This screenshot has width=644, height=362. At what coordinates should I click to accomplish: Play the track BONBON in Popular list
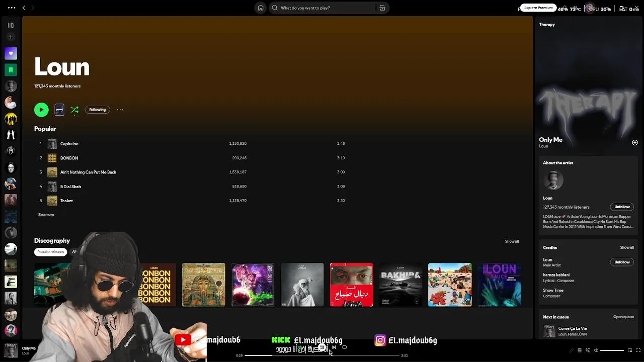pos(69,158)
